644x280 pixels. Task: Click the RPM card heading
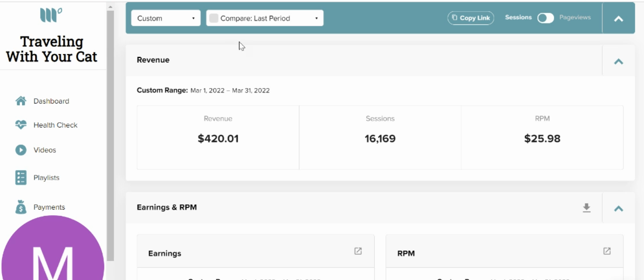tap(406, 253)
